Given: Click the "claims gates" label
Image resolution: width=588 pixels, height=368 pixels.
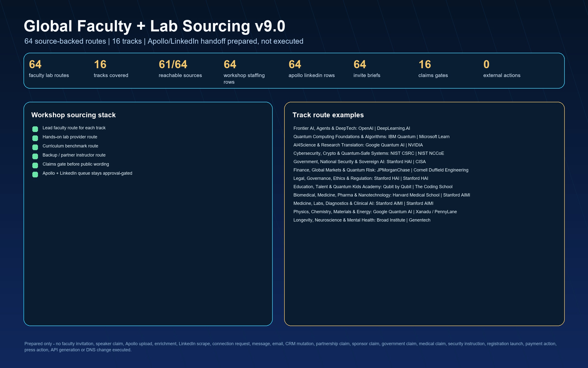Looking at the screenshot, I should click(433, 75).
